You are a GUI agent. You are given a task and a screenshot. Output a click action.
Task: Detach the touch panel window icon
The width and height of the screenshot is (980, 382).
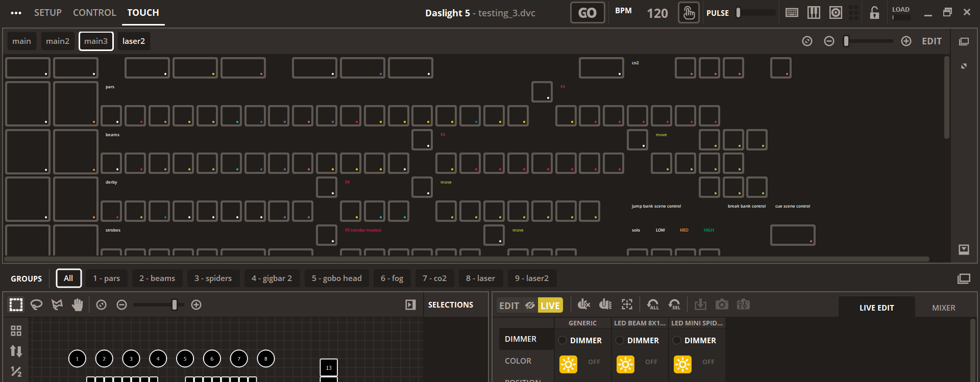tap(964, 41)
